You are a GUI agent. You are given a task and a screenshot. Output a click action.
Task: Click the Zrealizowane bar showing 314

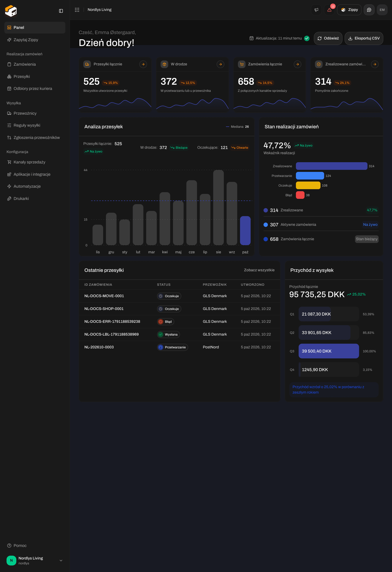click(331, 166)
